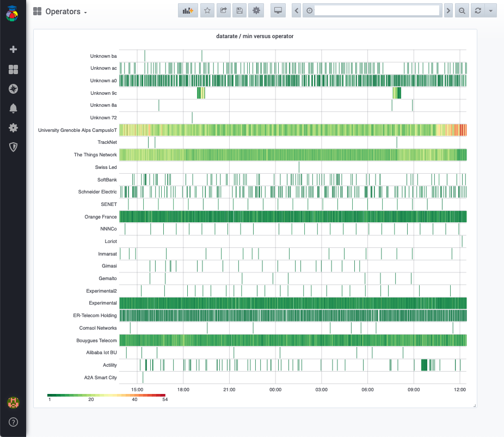This screenshot has width=504, height=437.
Task: Select the ER-Telecom Holding label
Action: pyautogui.click(x=95, y=315)
